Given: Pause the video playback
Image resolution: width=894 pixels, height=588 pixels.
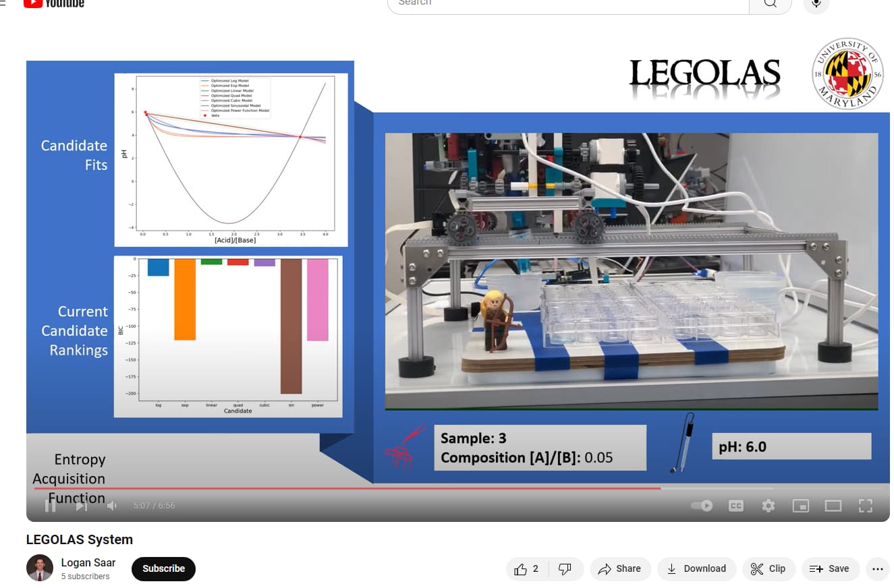Looking at the screenshot, I should click(x=51, y=506).
